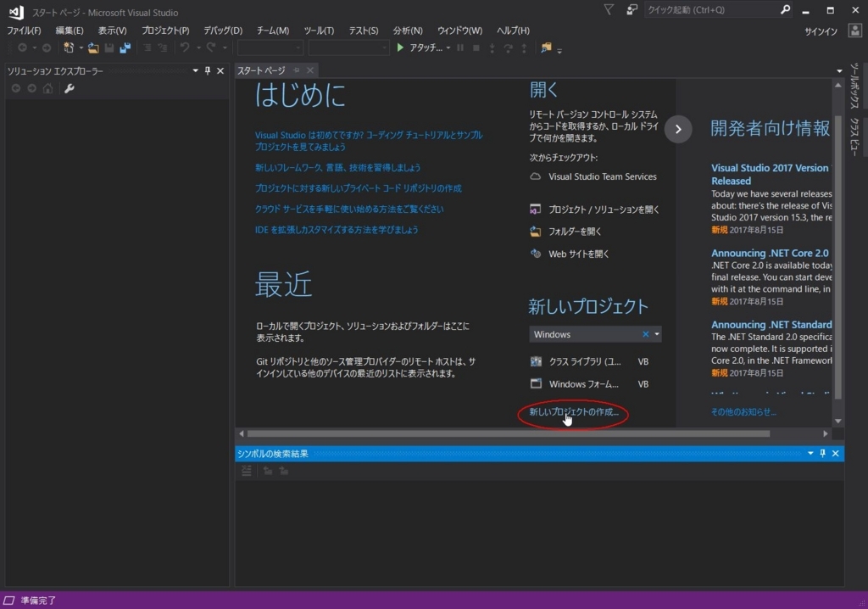Open the toolbar overflow options arrow
The width and height of the screenshot is (868, 609).
[559, 50]
